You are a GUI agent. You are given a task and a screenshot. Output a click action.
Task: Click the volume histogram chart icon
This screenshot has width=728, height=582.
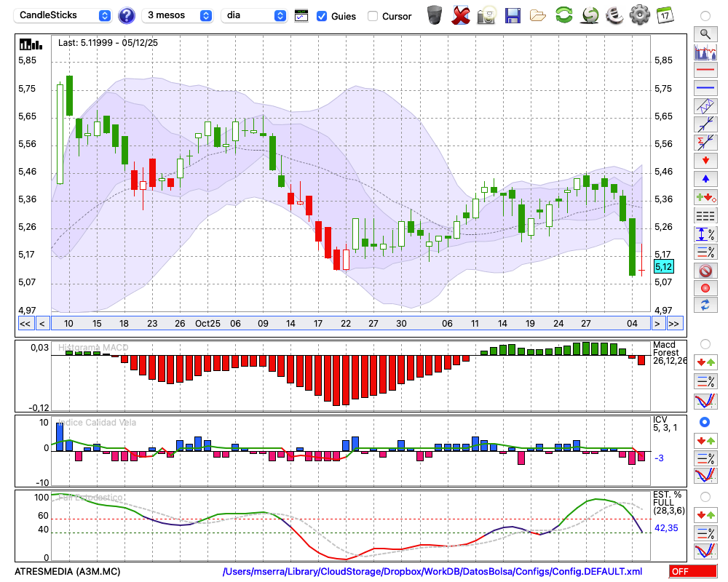point(705,52)
